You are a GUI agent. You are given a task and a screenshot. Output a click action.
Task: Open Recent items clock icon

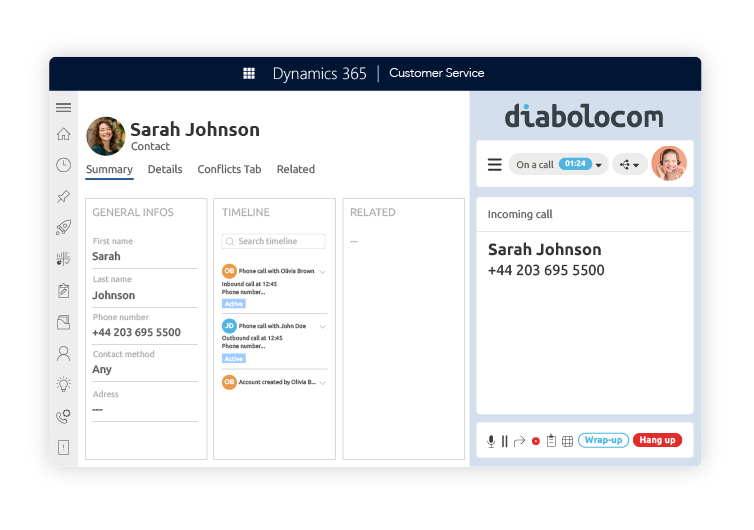tap(64, 165)
